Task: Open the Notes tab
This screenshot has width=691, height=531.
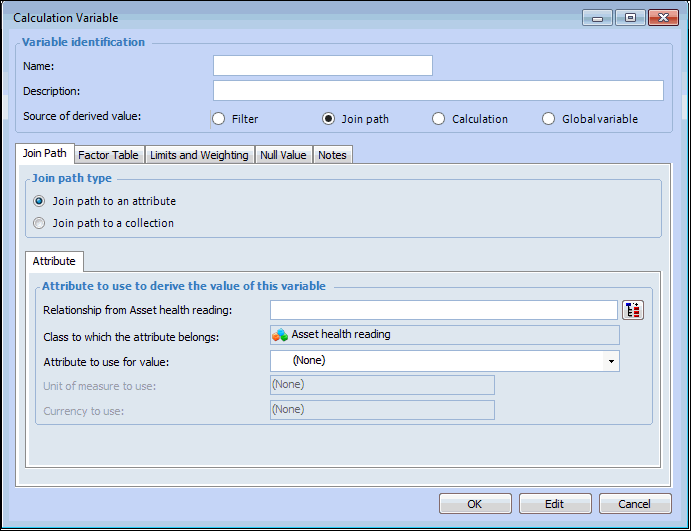Action: coord(332,155)
